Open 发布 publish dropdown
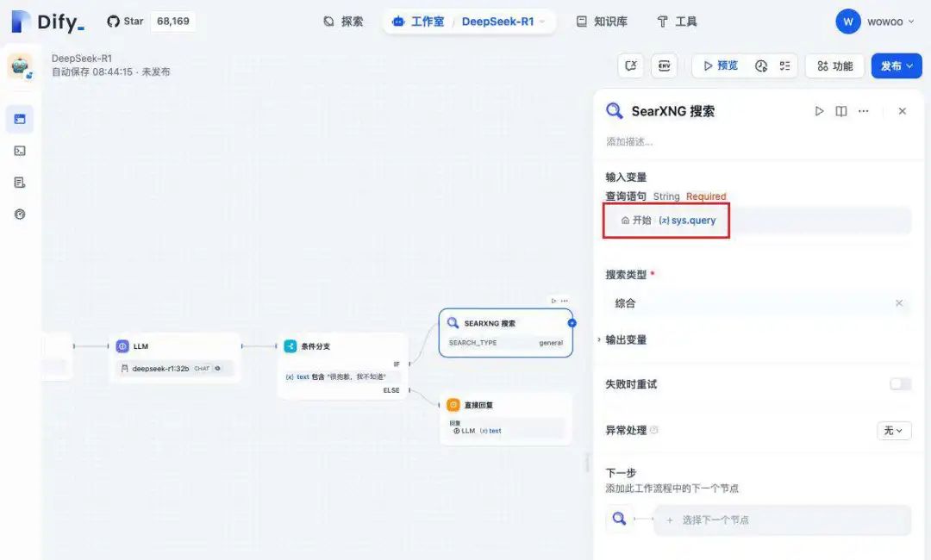Screen dimensions: 931x560 pyautogui.click(x=897, y=65)
